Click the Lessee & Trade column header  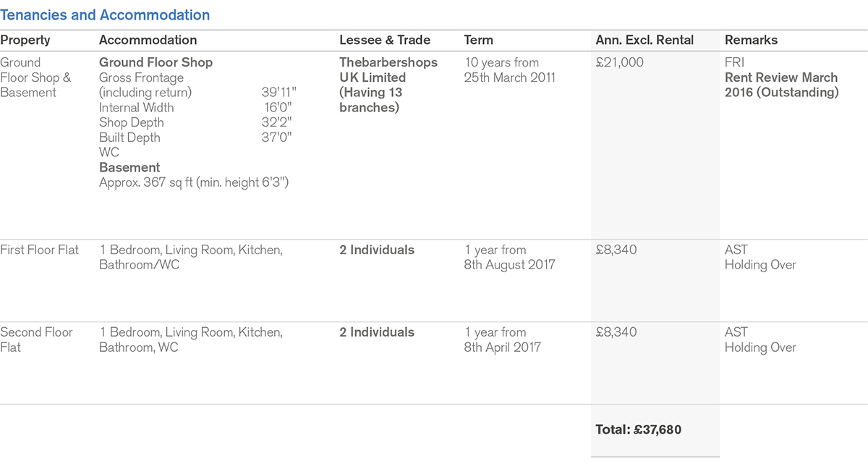pyautogui.click(x=385, y=41)
